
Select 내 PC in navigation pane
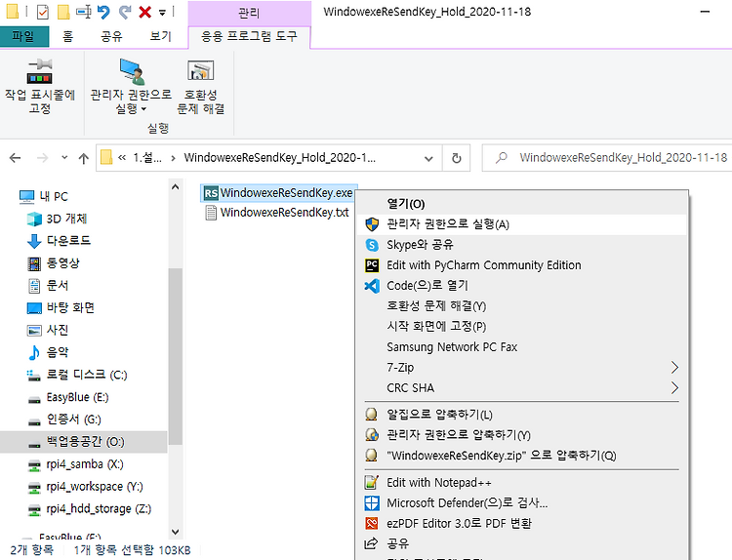coord(44,197)
